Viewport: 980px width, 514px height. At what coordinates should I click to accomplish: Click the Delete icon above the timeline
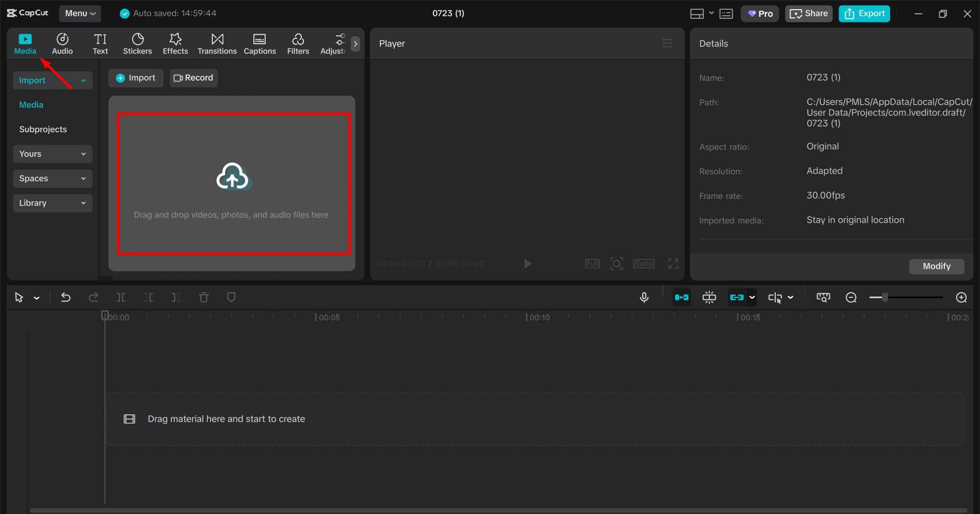(x=203, y=297)
